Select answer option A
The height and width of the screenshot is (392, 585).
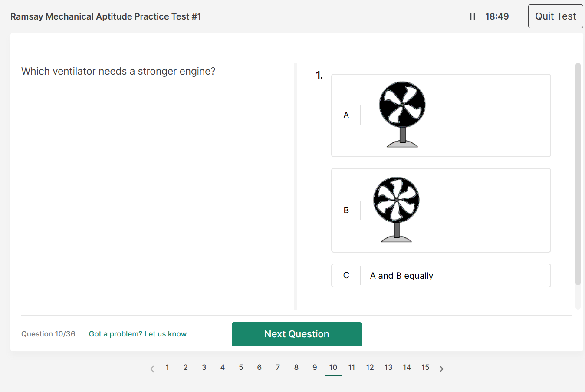pos(346,115)
